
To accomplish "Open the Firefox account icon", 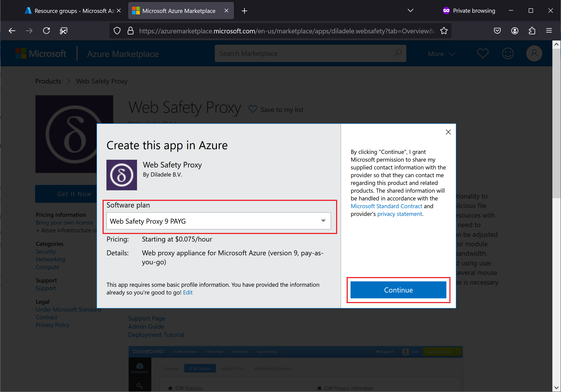I will [515, 31].
